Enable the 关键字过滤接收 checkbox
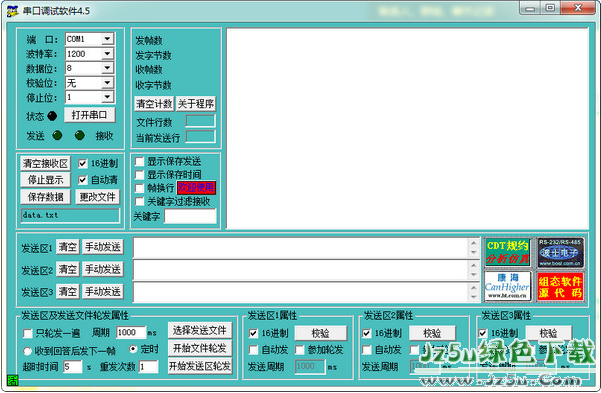601x393 pixels. [x=140, y=201]
